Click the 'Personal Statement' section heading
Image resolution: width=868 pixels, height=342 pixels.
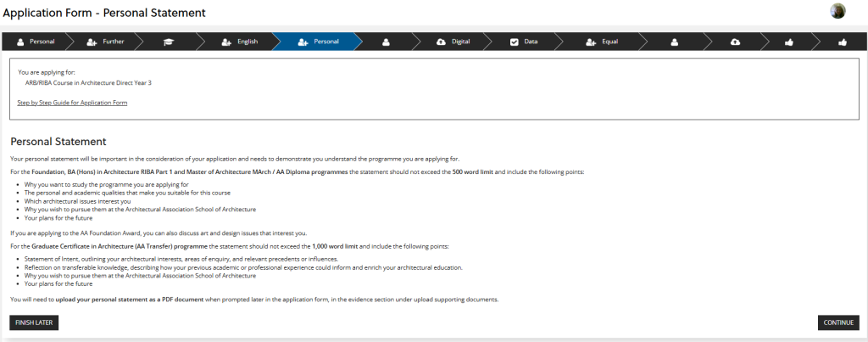tap(58, 142)
